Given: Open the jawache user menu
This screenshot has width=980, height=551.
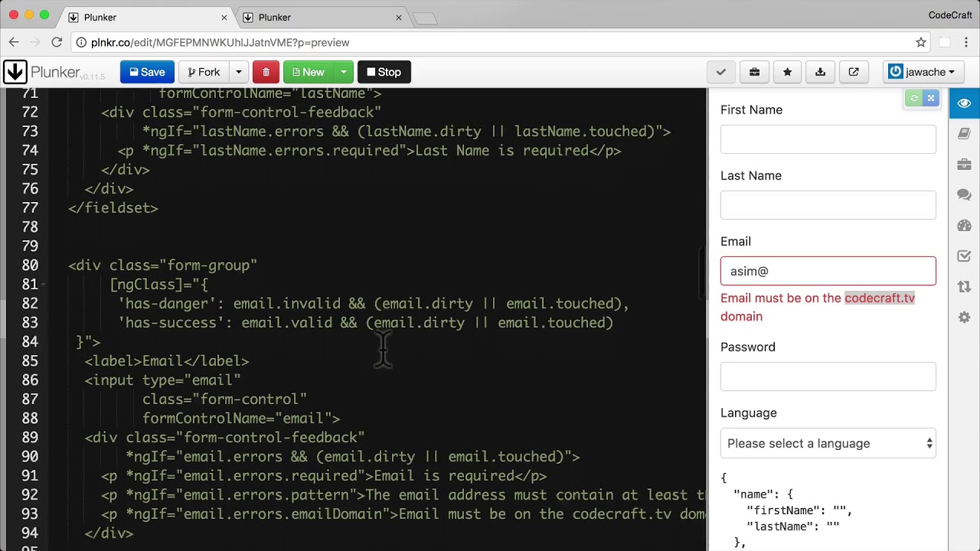Looking at the screenshot, I should tap(922, 72).
